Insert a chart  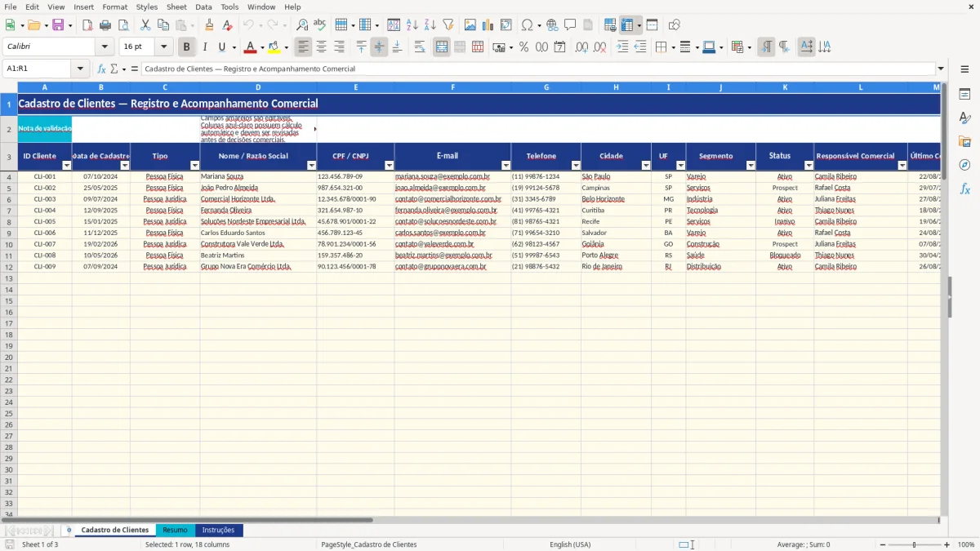(488, 25)
